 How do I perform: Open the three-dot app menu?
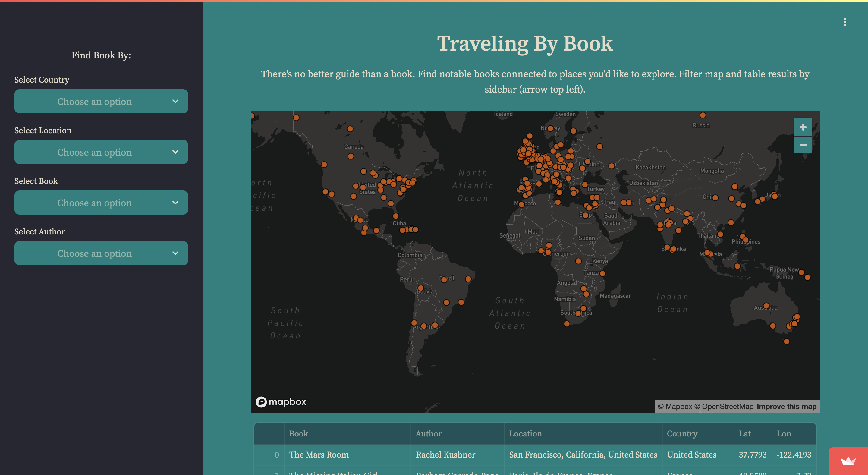pyautogui.click(x=844, y=22)
